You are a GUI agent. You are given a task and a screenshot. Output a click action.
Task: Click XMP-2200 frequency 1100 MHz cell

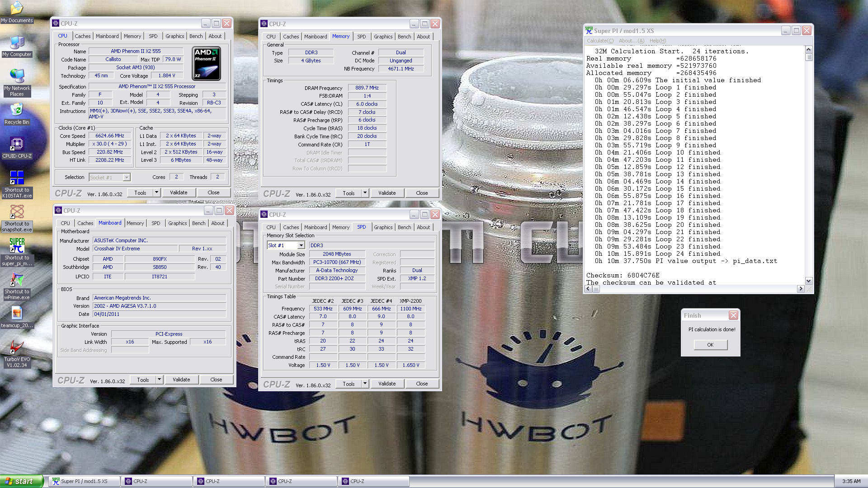[410, 309]
